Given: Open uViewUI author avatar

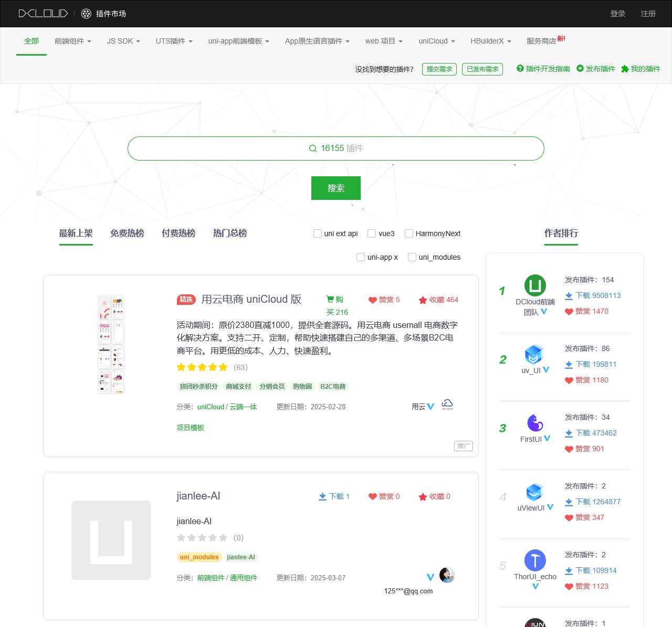Looking at the screenshot, I should (534, 492).
